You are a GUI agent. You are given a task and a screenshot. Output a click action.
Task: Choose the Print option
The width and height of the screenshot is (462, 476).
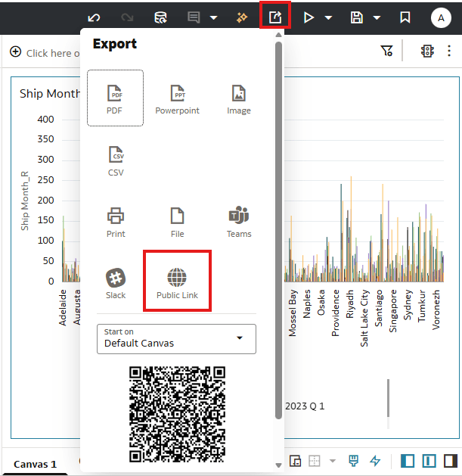coord(116,222)
